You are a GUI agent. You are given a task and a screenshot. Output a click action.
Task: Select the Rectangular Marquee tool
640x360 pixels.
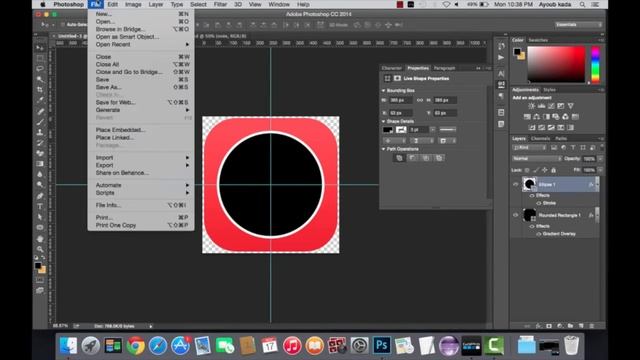[40, 58]
